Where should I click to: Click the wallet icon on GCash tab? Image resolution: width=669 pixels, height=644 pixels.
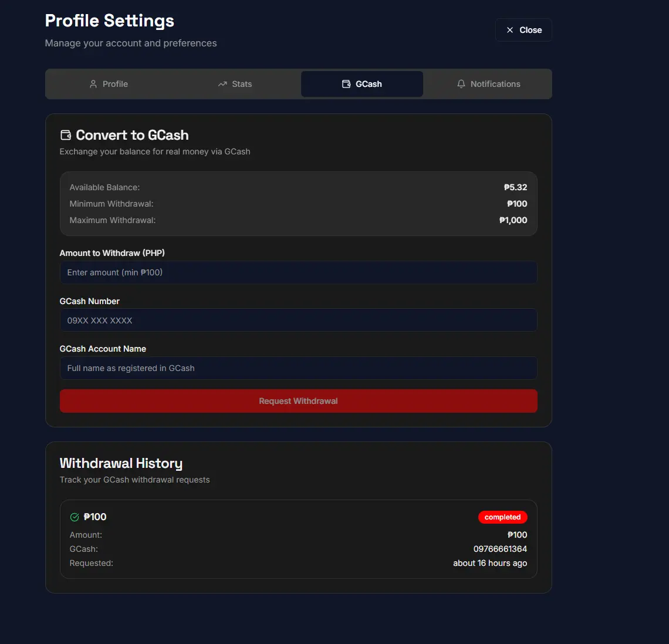tap(346, 84)
